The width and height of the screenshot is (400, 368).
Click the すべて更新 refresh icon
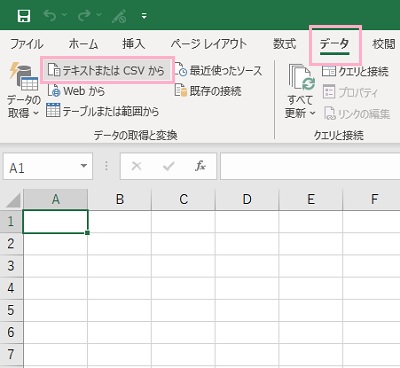[x=301, y=78]
